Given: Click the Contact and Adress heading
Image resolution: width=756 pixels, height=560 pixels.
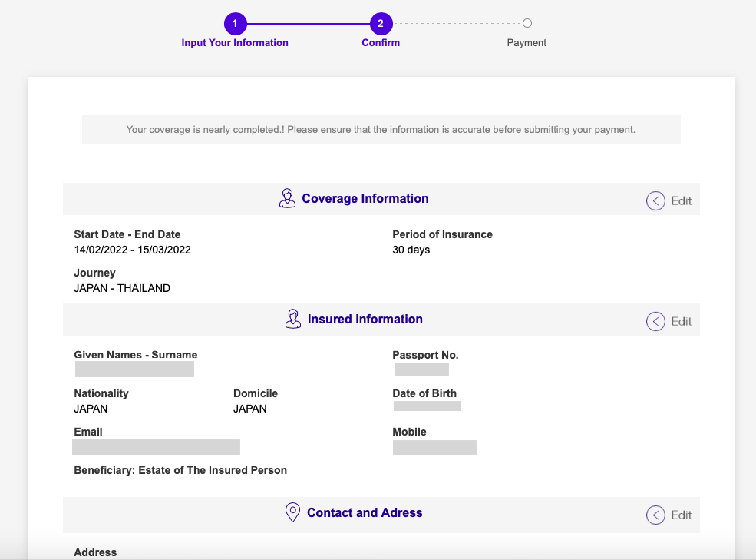Looking at the screenshot, I should point(365,512).
